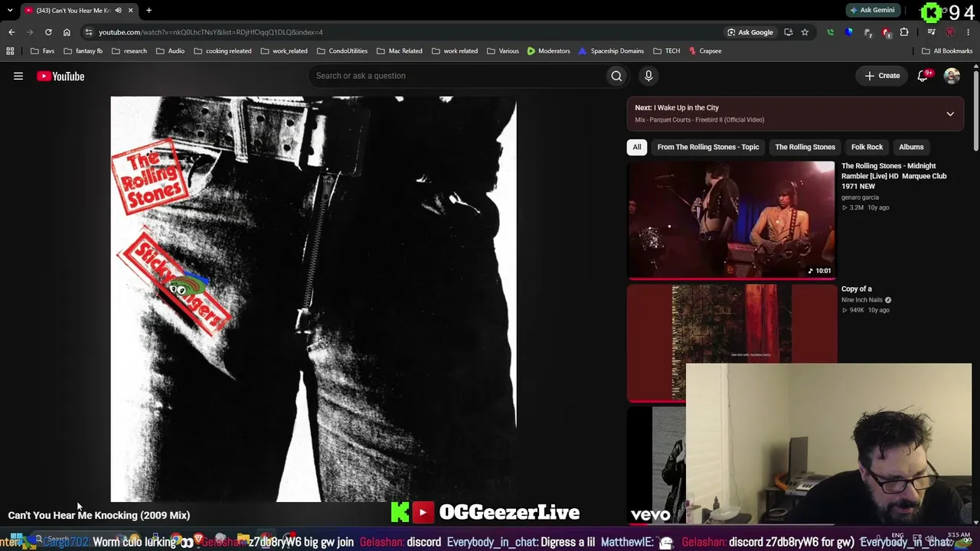This screenshot has height=551, width=980.
Task: Focus the YouTube search box
Action: point(456,76)
